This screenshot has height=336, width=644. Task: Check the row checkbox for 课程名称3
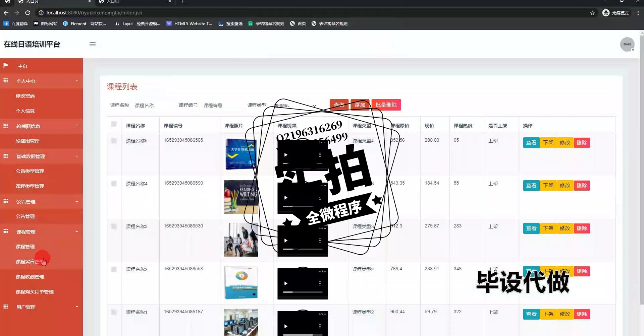click(x=114, y=226)
